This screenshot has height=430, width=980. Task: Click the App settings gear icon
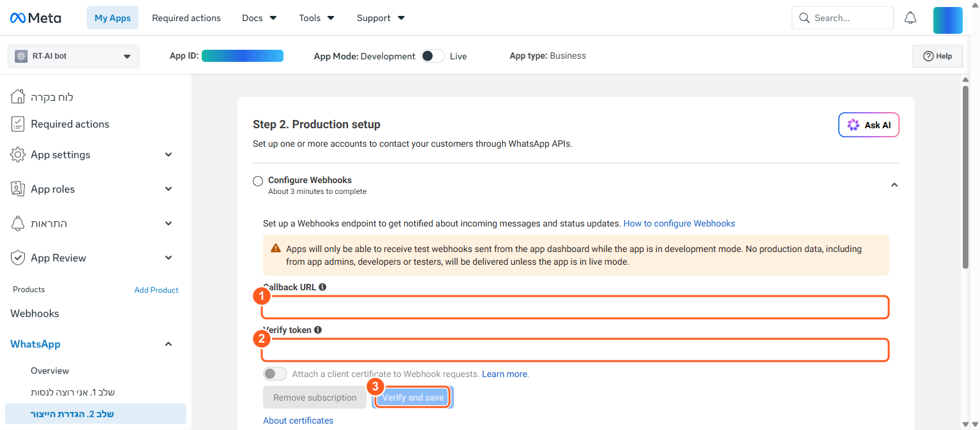pos(18,154)
